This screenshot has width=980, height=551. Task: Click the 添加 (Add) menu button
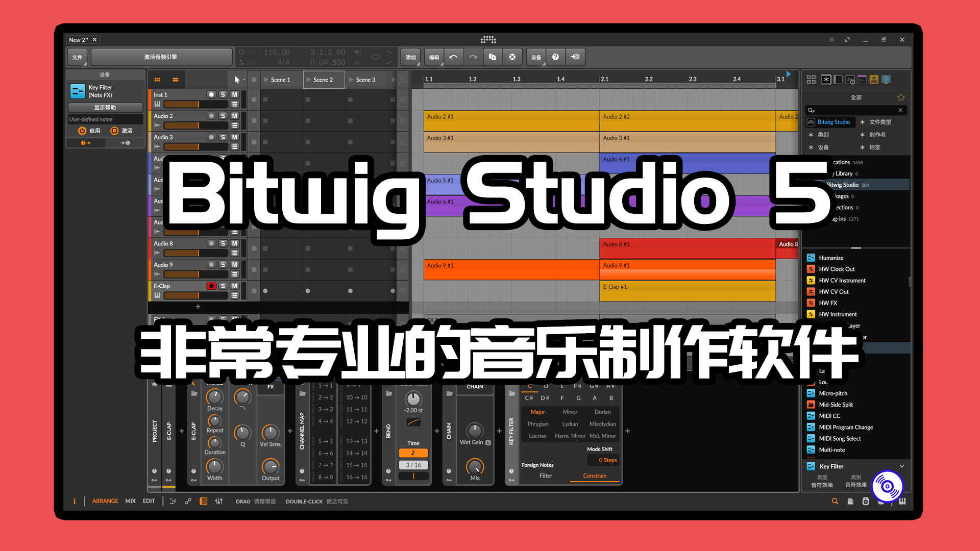point(411,57)
